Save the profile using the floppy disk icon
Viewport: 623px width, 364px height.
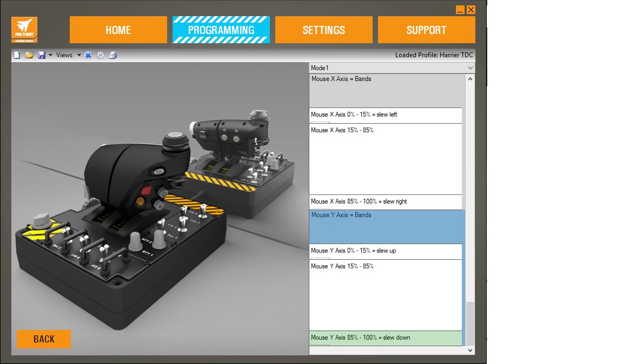42,55
